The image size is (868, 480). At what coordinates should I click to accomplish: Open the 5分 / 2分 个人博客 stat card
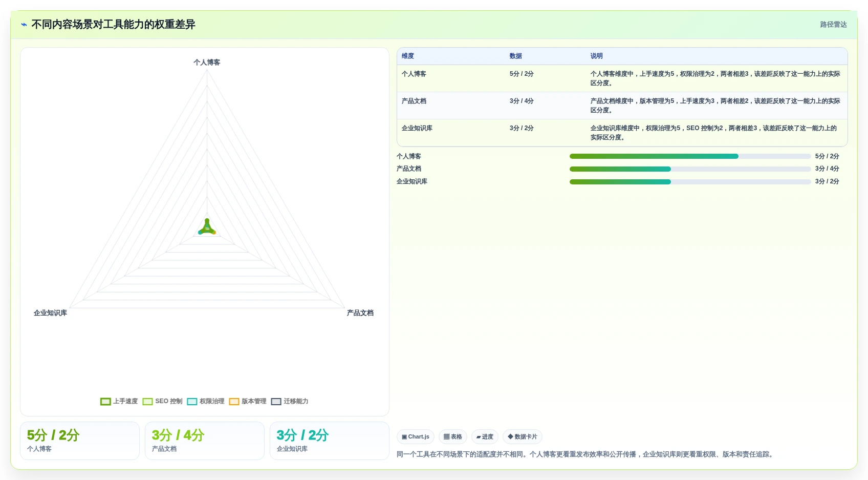coord(80,441)
